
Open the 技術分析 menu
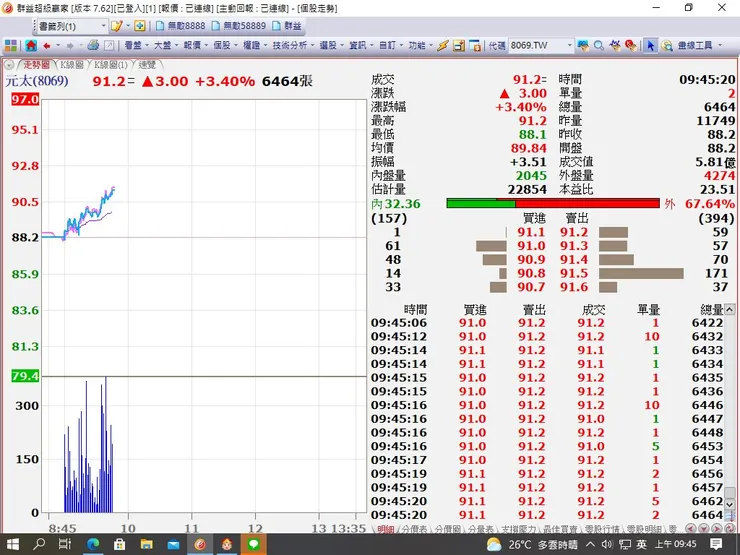(x=293, y=45)
